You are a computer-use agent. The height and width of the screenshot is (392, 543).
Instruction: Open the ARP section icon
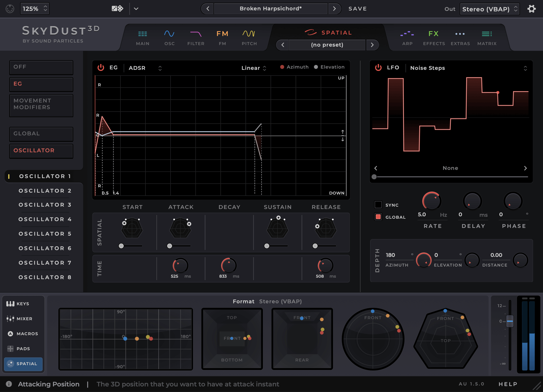[x=407, y=34]
